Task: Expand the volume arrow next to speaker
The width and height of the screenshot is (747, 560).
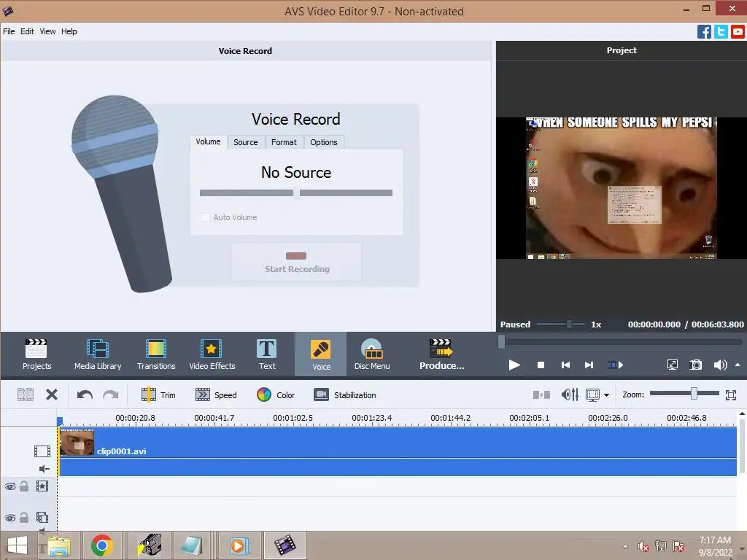Action: [x=738, y=365]
